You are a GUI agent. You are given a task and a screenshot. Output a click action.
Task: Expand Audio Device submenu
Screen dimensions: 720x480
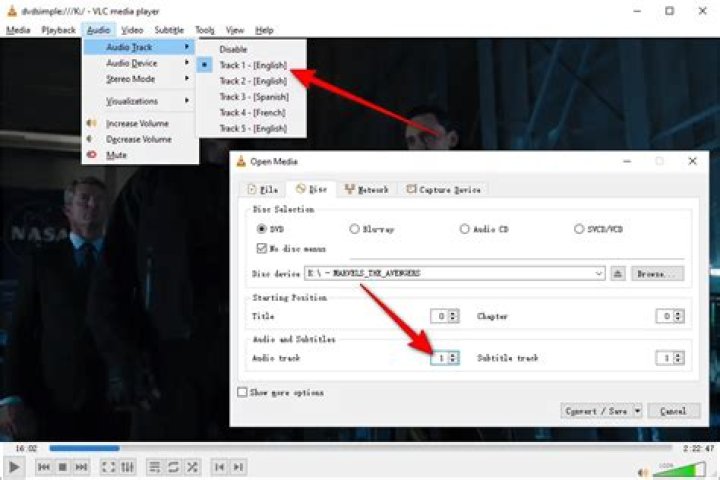pos(139,63)
